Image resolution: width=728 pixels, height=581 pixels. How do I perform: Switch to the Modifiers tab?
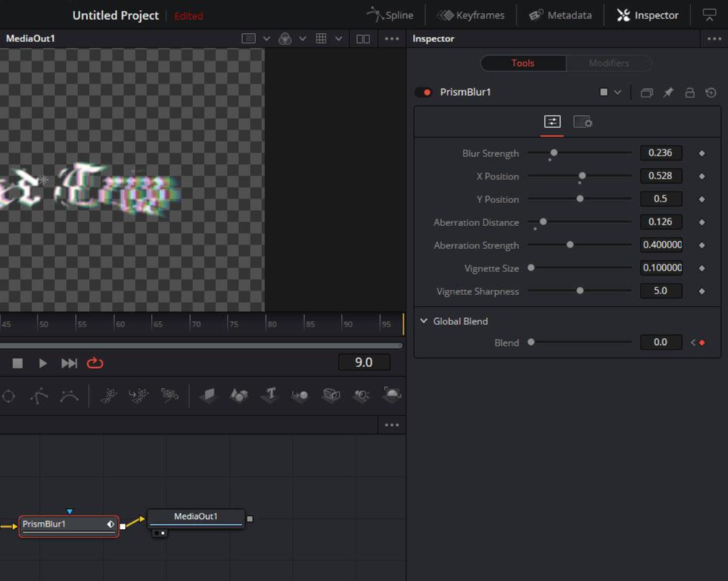[x=608, y=63]
